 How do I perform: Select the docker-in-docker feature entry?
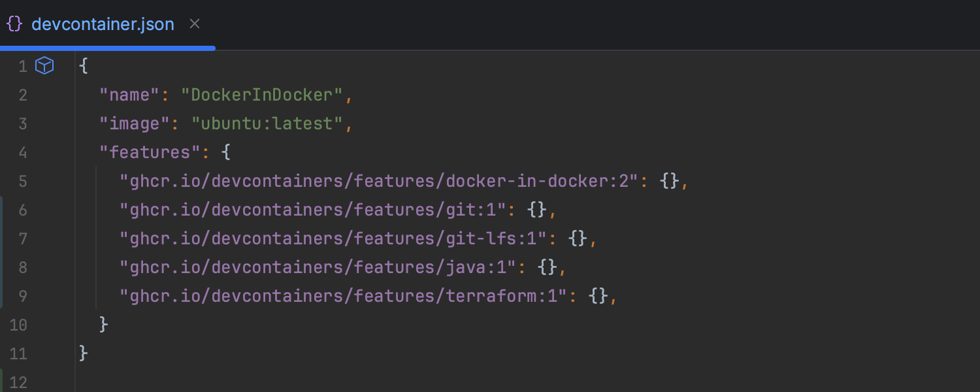(x=385, y=181)
